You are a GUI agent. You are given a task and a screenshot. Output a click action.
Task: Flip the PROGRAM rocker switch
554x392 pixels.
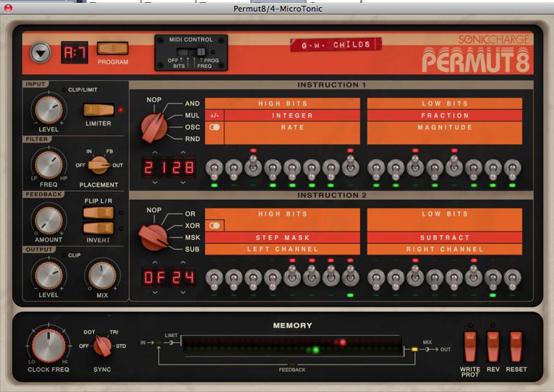pyautogui.click(x=113, y=48)
